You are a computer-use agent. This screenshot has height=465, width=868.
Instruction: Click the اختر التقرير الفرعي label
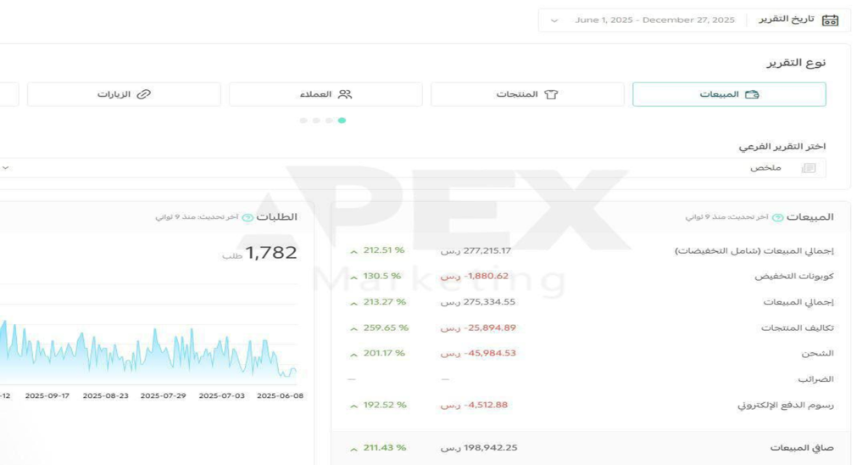click(782, 147)
